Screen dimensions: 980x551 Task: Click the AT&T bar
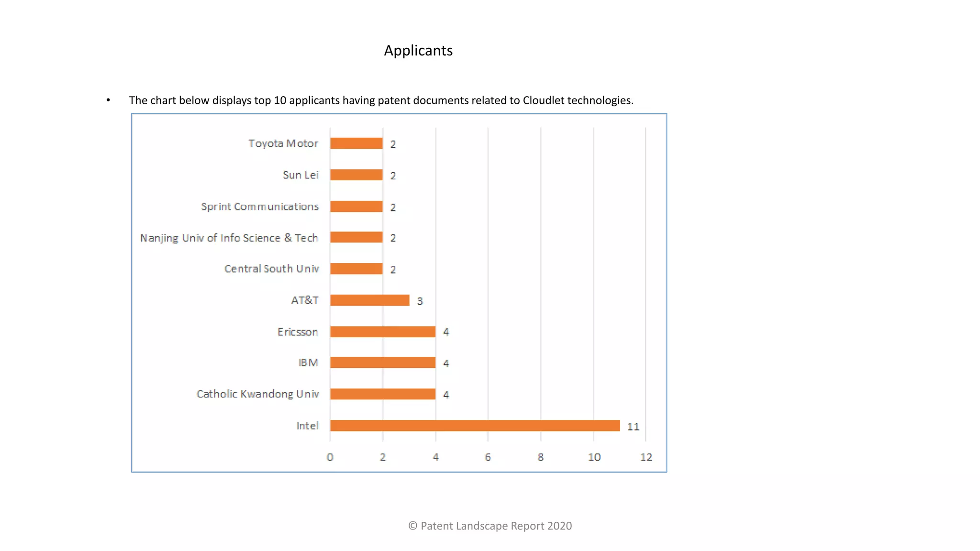370,300
